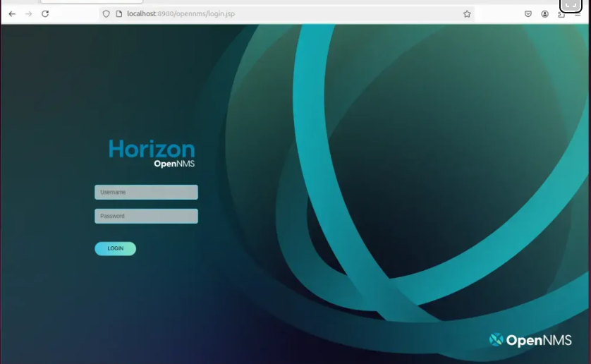Go back using the browser back arrow
This screenshot has width=591, height=364.
(x=12, y=13)
